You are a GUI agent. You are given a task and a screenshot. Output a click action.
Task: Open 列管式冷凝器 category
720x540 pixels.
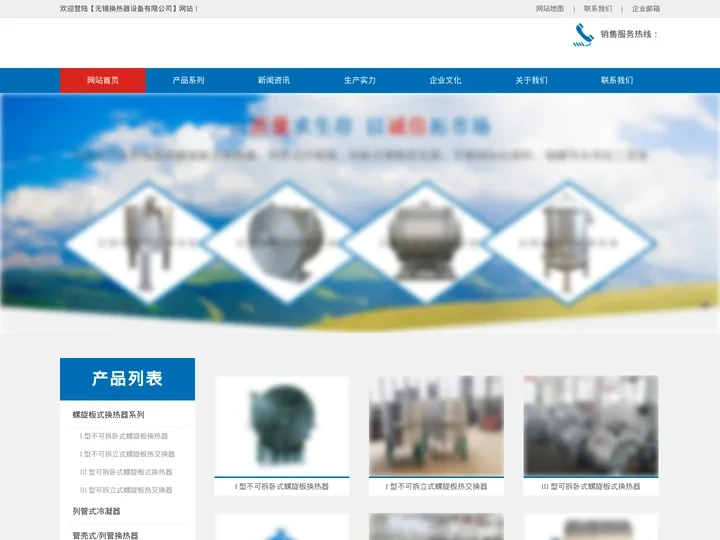click(x=96, y=511)
